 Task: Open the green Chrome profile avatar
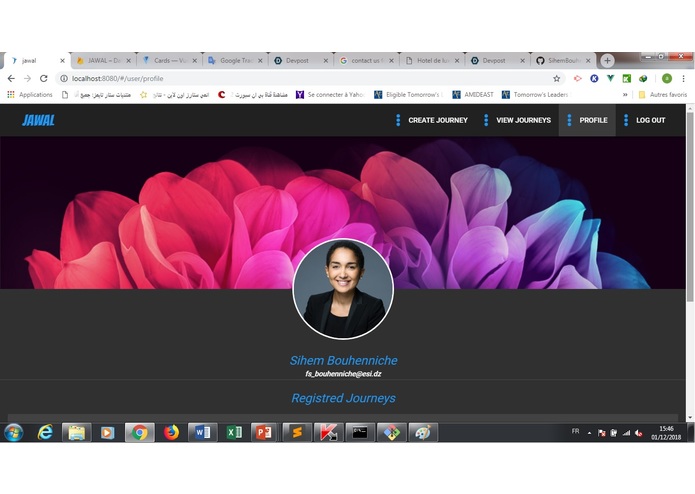coord(667,78)
